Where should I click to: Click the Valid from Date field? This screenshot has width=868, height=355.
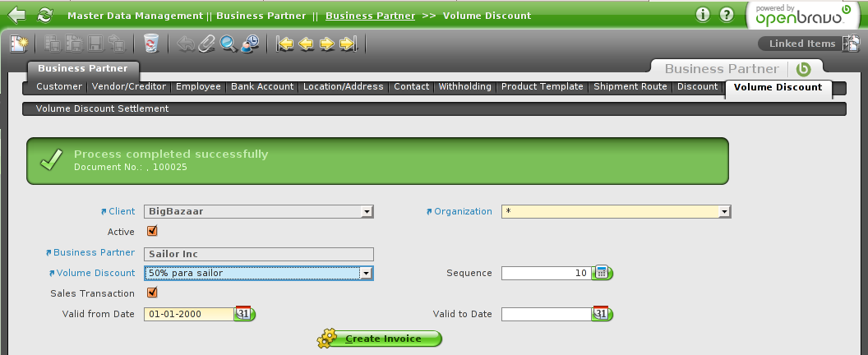coord(189,314)
